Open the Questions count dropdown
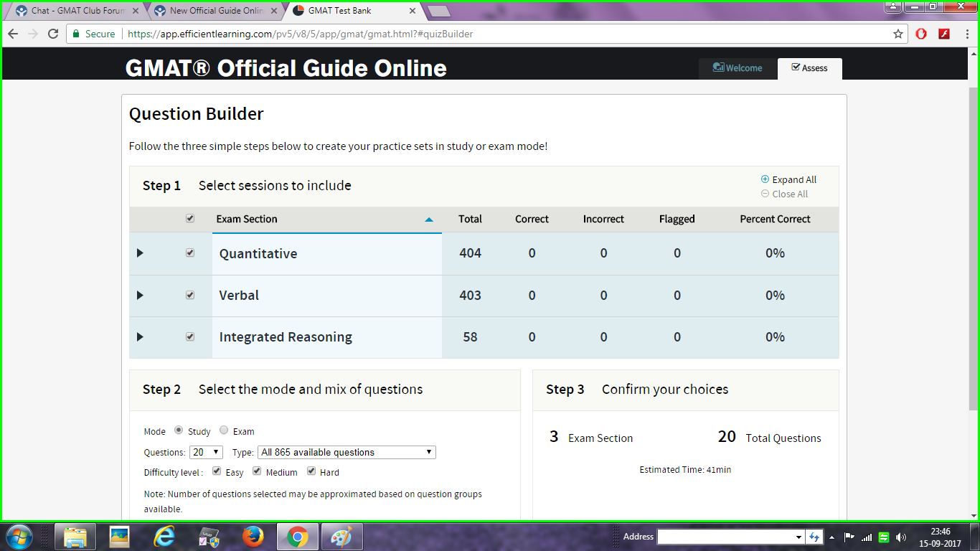The image size is (980, 551). pyautogui.click(x=207, y=452)
